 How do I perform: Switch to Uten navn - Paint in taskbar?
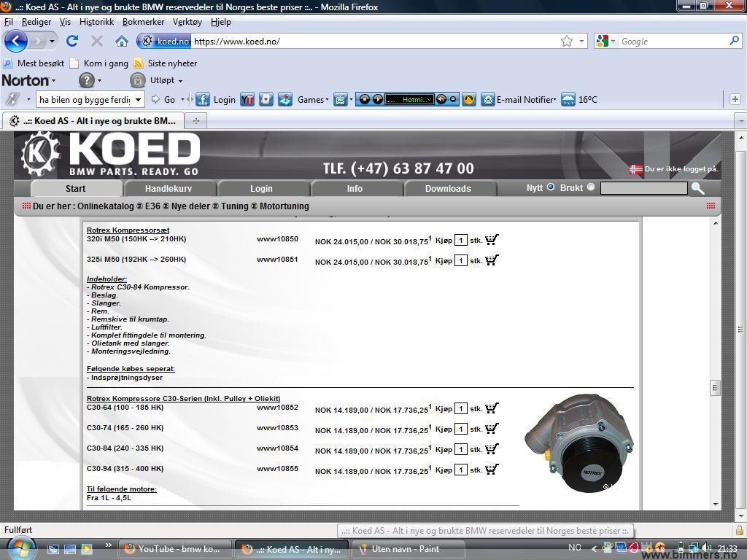408,549
